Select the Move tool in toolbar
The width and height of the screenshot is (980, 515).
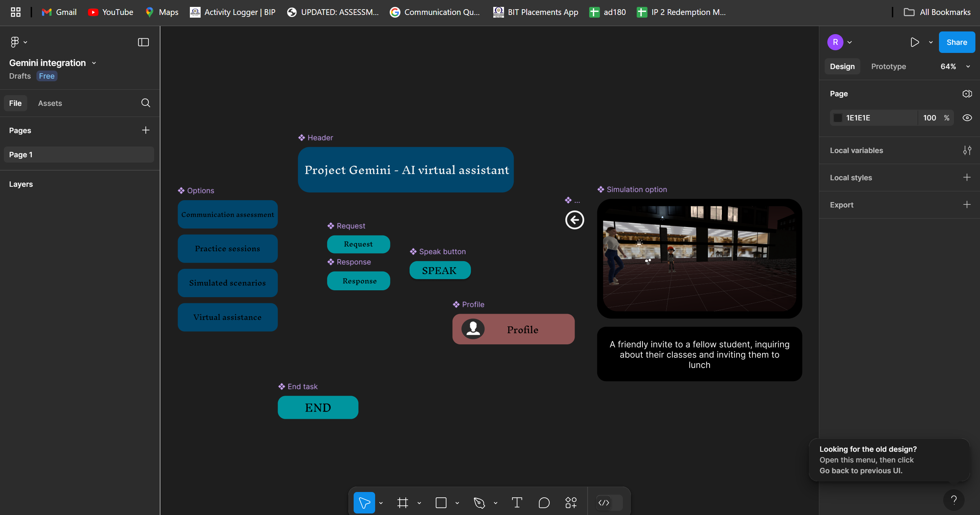pos(364,502)
